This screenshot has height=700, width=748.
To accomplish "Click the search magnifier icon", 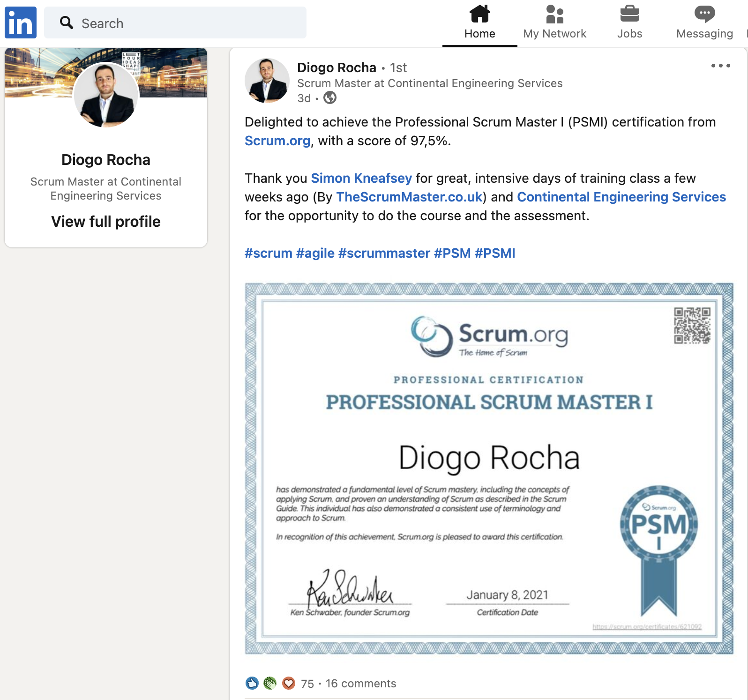I will (x=67, y=22).
